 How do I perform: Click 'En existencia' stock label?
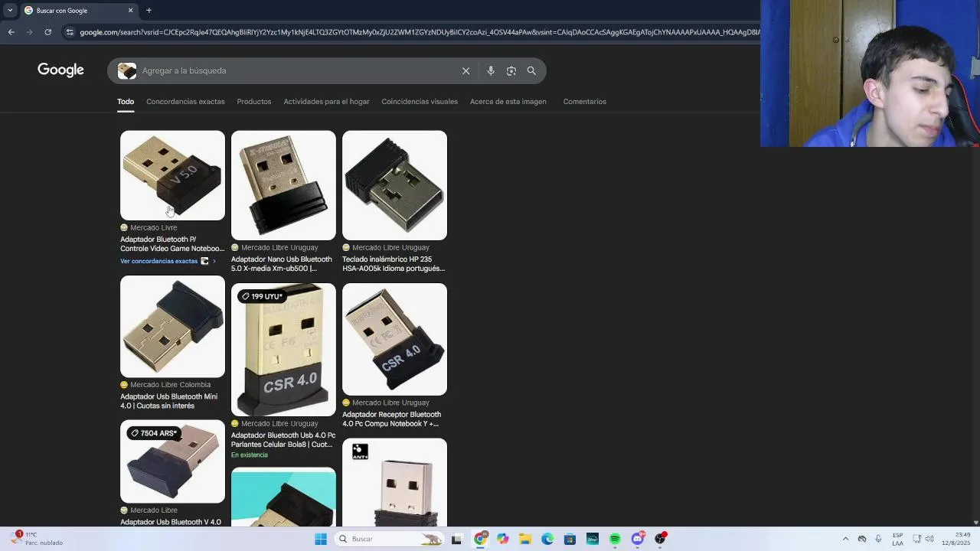250,455
